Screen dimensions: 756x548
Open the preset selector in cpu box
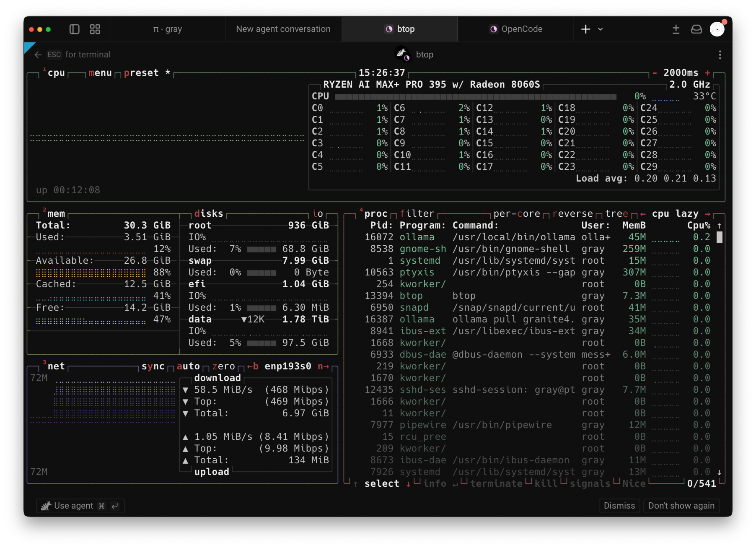click(141, 73)
